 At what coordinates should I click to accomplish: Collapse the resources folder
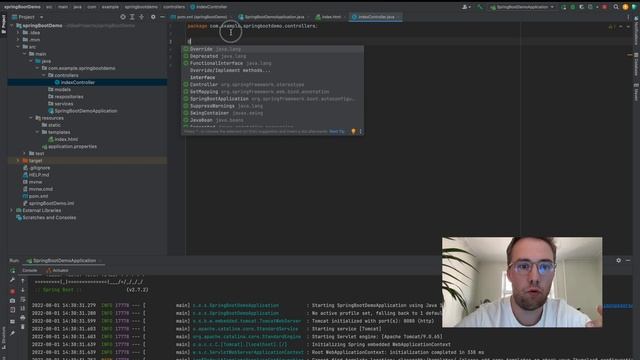coord(31,118)
